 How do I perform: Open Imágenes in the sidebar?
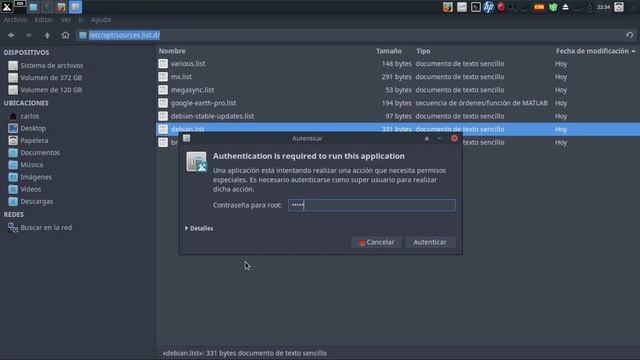click(36, 177)
